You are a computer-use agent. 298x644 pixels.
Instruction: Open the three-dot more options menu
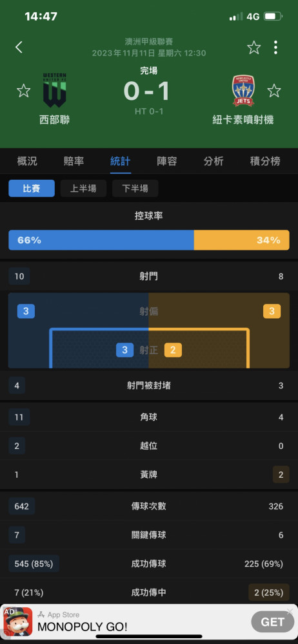coord(275,48)
